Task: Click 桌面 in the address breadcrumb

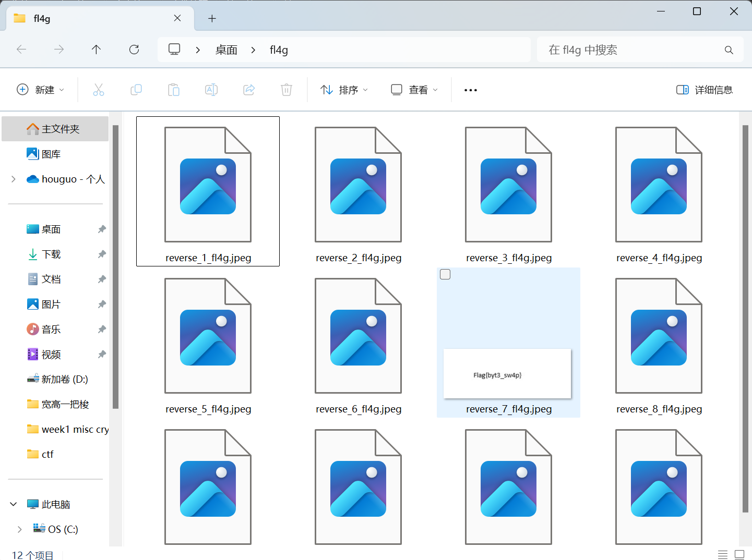Action: [226, 50]
